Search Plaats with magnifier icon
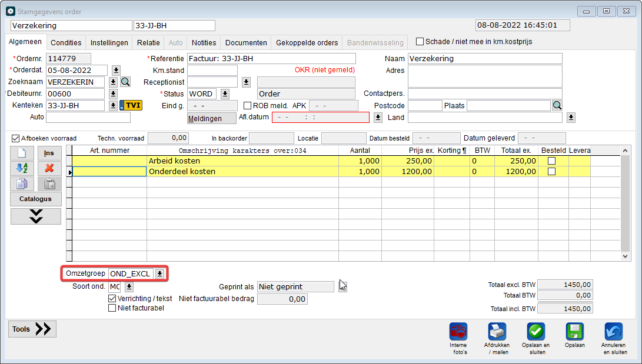 (557, 105)
